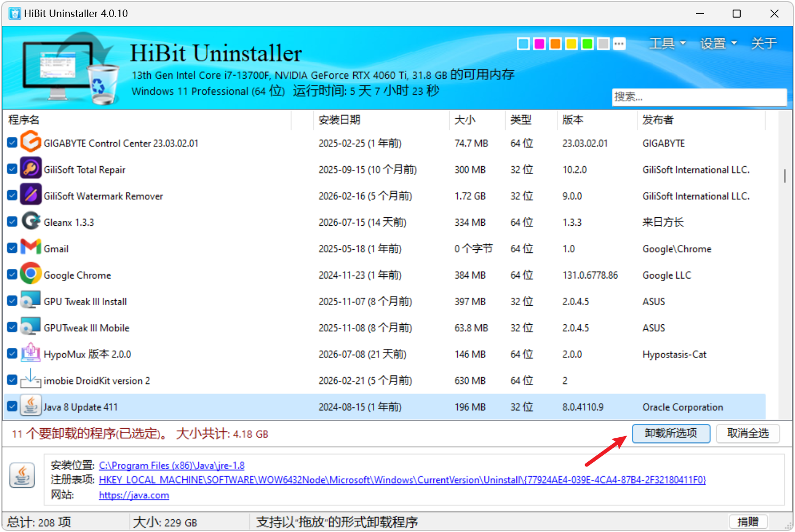Uncheck the GPU Tweak III Install checkbox
The height and width of the screenshot is (532, 795).
coord(12,301)
